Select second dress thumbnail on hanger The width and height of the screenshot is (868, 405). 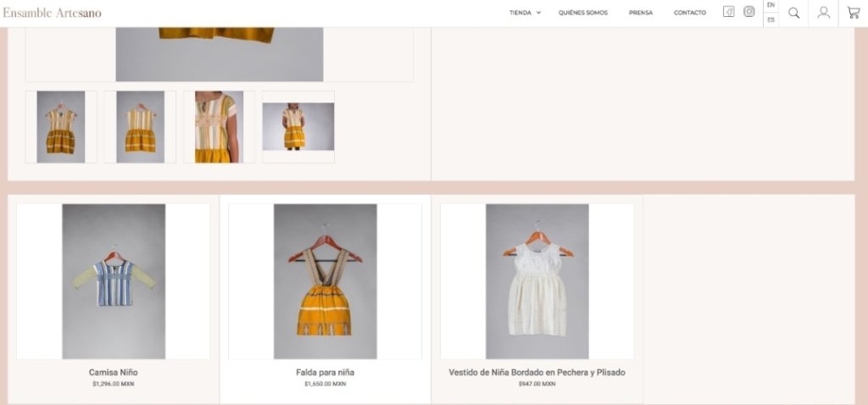pos(140,127)
